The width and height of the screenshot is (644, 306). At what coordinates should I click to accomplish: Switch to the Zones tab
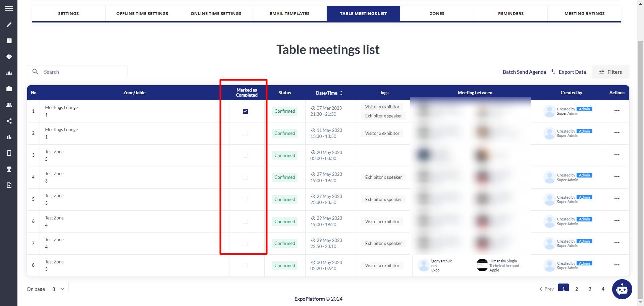click(437, 13)
